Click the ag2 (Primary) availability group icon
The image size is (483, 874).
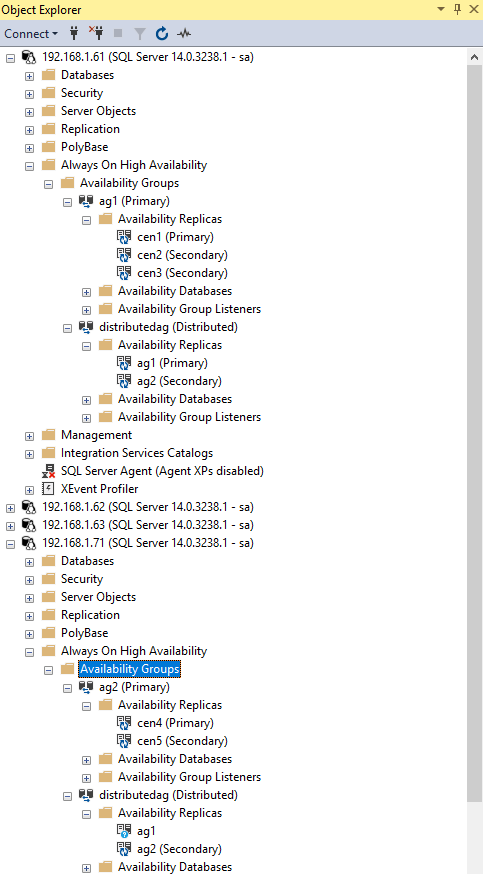[86, 687]
